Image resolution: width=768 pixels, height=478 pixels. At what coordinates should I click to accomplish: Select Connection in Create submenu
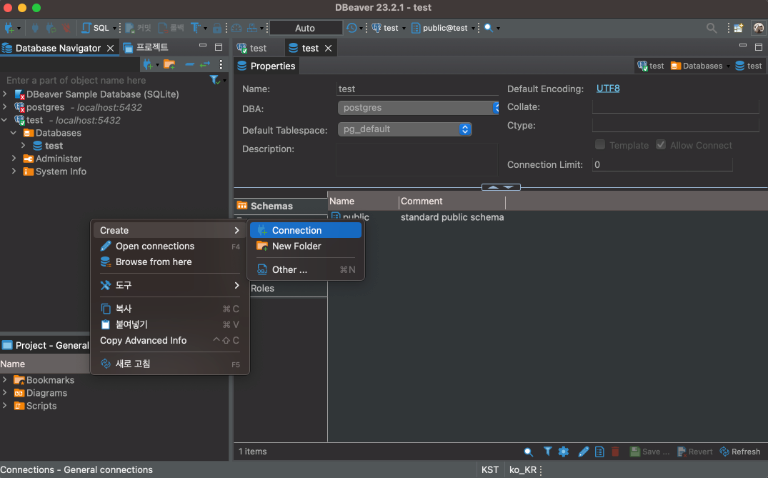coord(306,230)
